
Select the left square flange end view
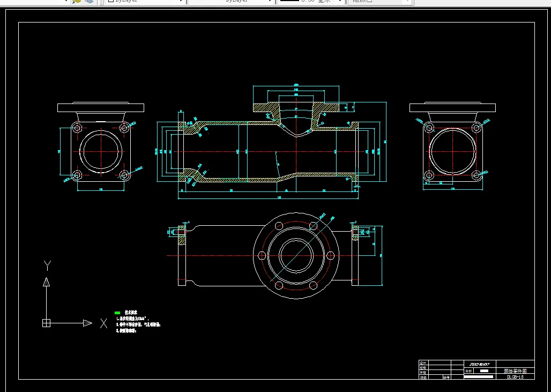click(x=101, y=152)
